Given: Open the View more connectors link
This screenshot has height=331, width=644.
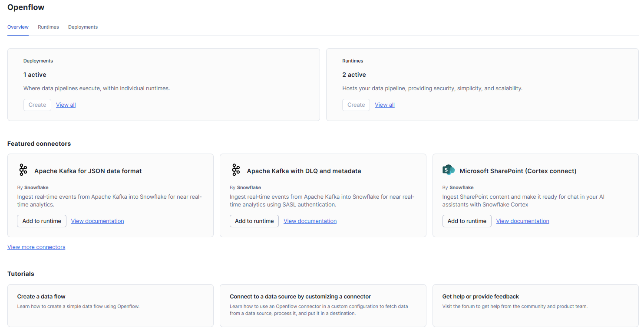Looking at the screenshot, I should coord(36,247).
